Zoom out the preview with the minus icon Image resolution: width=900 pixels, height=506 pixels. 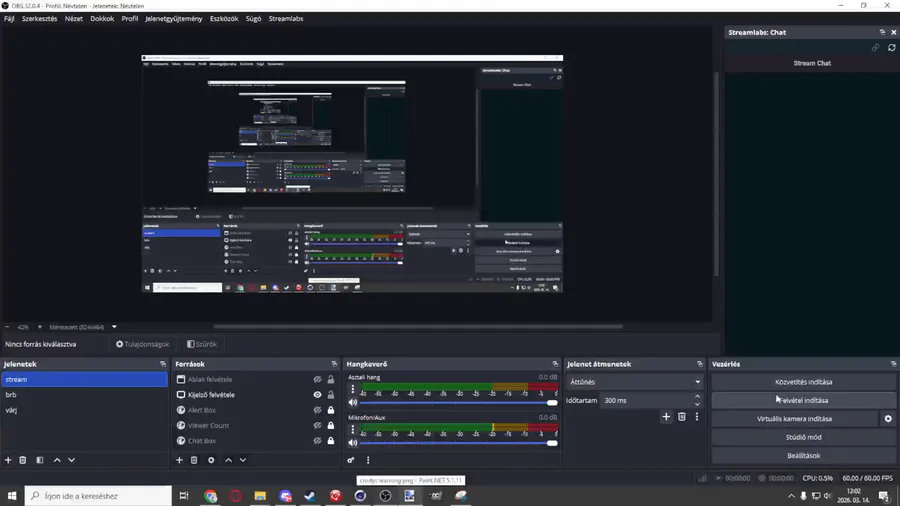(7, 327)
